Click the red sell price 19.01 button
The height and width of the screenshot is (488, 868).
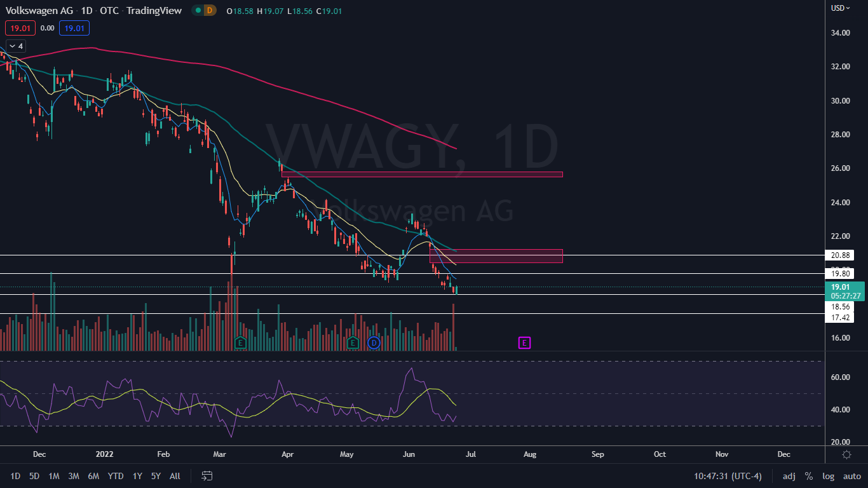(20, 28)
